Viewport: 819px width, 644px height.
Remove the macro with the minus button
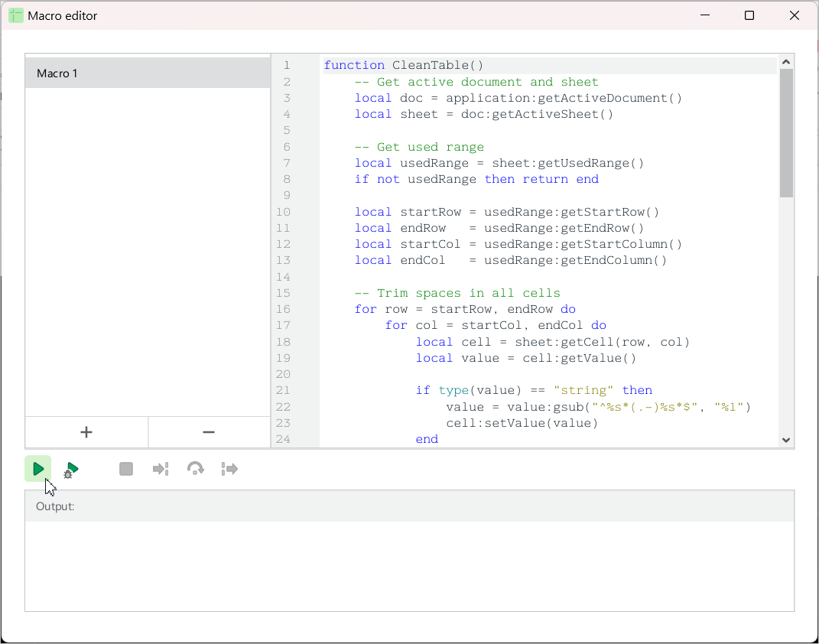click(209, 432)
